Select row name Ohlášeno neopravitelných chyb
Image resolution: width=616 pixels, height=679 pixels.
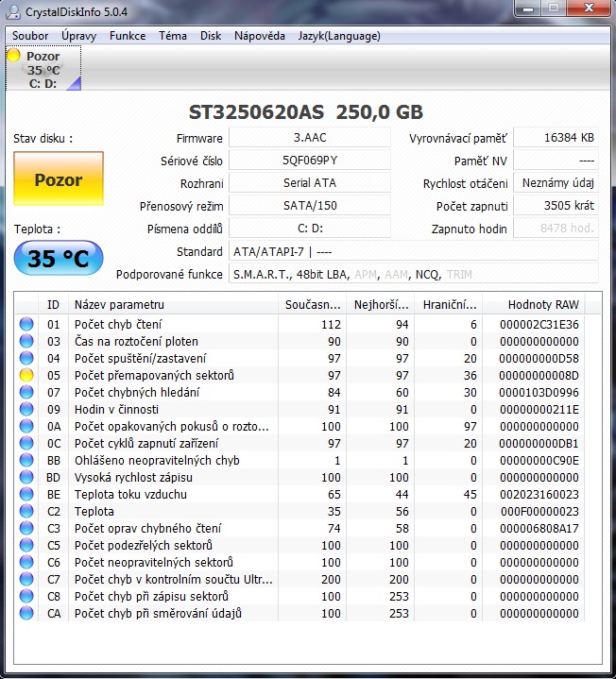(157, 460)
